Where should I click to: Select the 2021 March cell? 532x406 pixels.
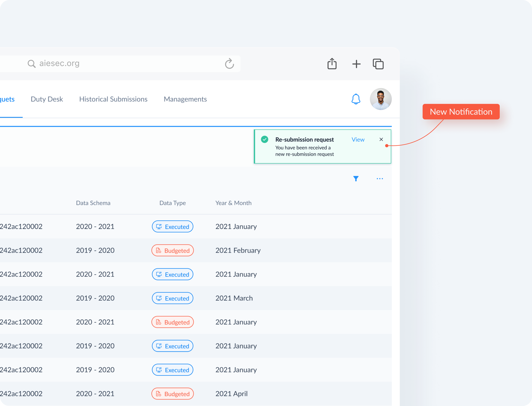pos(234,298)
